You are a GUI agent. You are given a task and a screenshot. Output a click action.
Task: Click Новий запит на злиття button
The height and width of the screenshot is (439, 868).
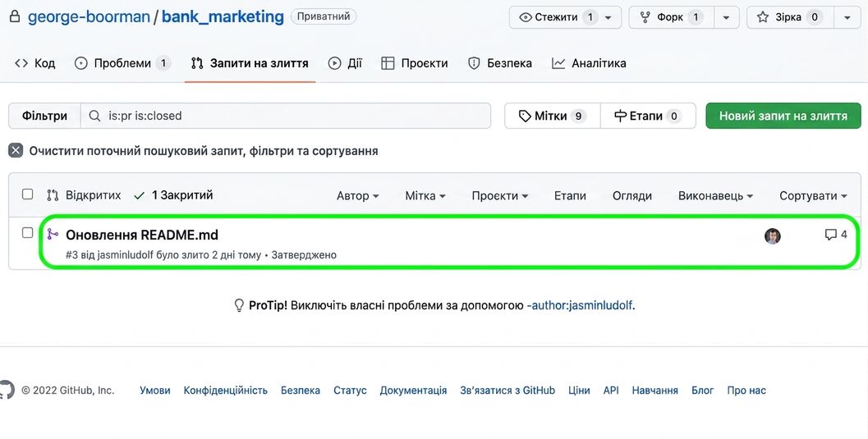click(783, 116)
